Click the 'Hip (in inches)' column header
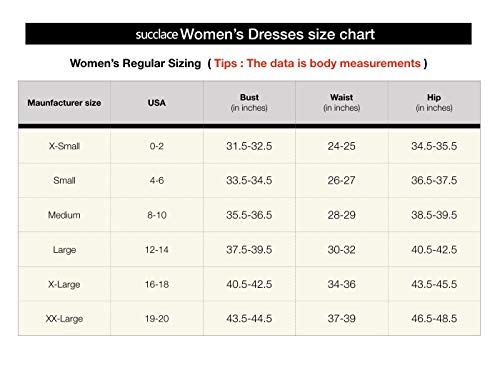Screen dimensions: 500x375 (x=434, y=102)
